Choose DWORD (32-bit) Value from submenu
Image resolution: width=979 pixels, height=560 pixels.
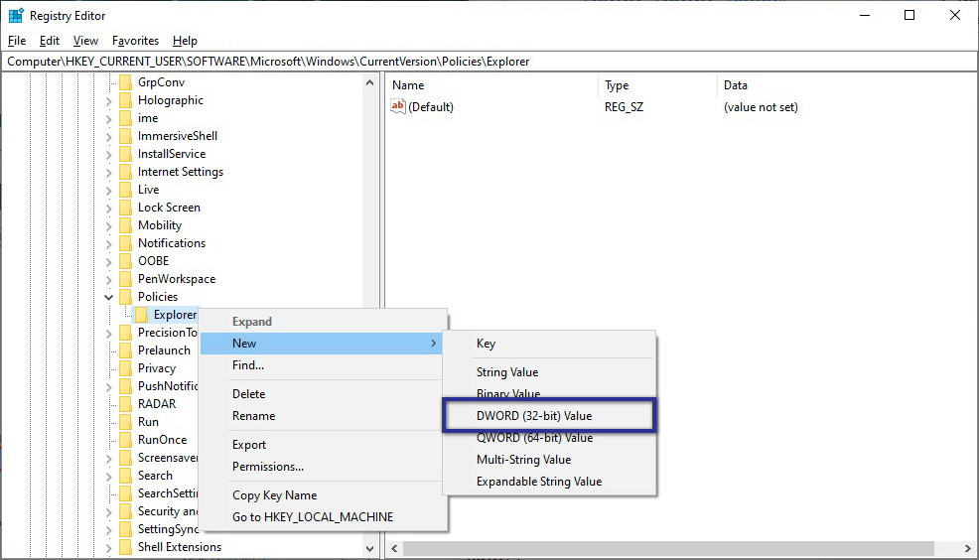[549, 416]
